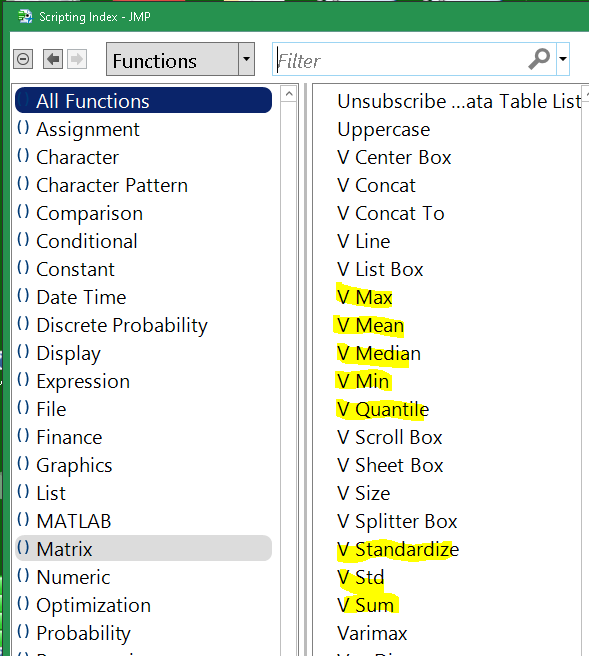Go back with the left arrow button
The height and width of the screenshot is (656, 589).
coord(53,59)
